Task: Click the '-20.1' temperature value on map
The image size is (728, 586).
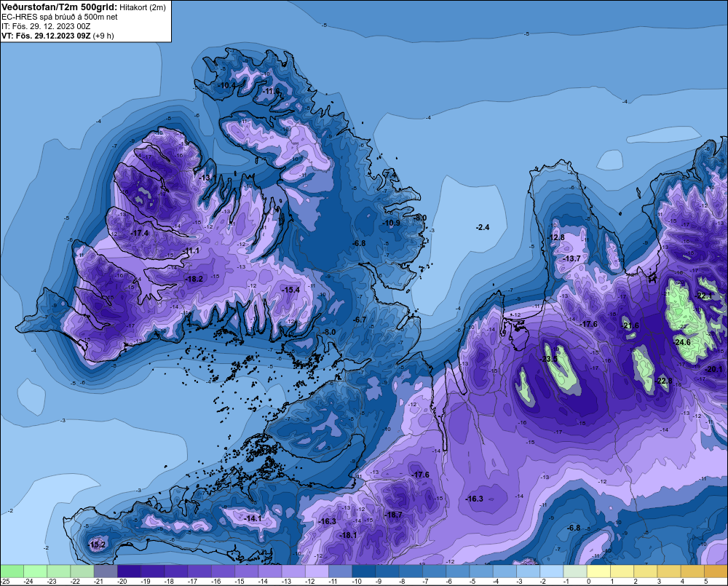Action: (x=713, y=370)
